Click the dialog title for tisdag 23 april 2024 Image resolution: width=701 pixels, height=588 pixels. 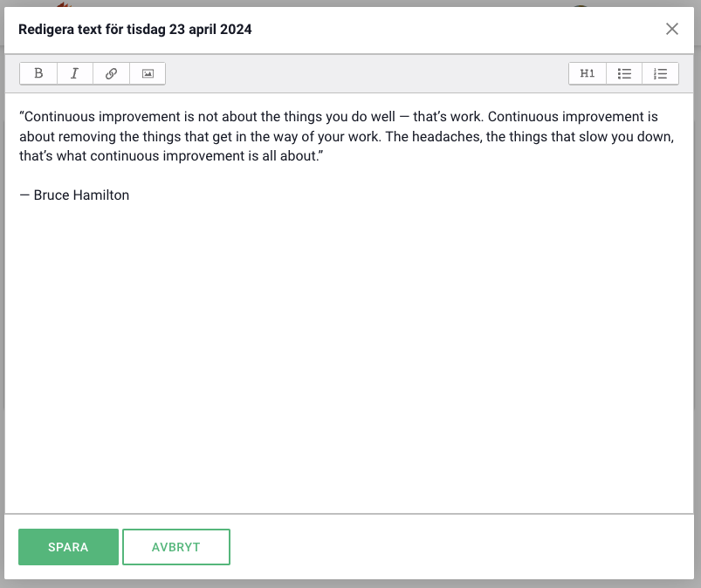point(135,30)
